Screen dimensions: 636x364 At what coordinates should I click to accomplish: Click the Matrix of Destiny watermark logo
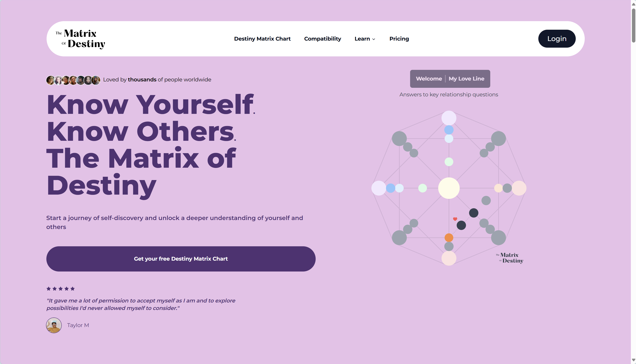(509, 258)
